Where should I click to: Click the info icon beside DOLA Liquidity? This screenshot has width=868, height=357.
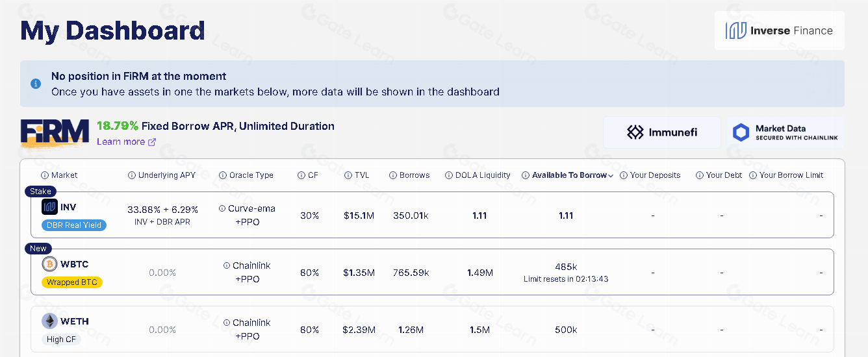click(449, 175)
